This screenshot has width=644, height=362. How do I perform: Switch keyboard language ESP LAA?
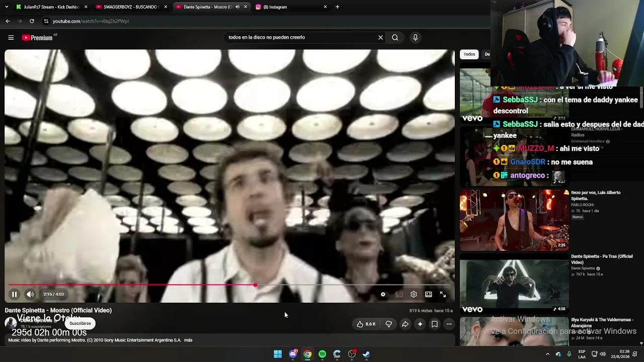tap(582, 354)
